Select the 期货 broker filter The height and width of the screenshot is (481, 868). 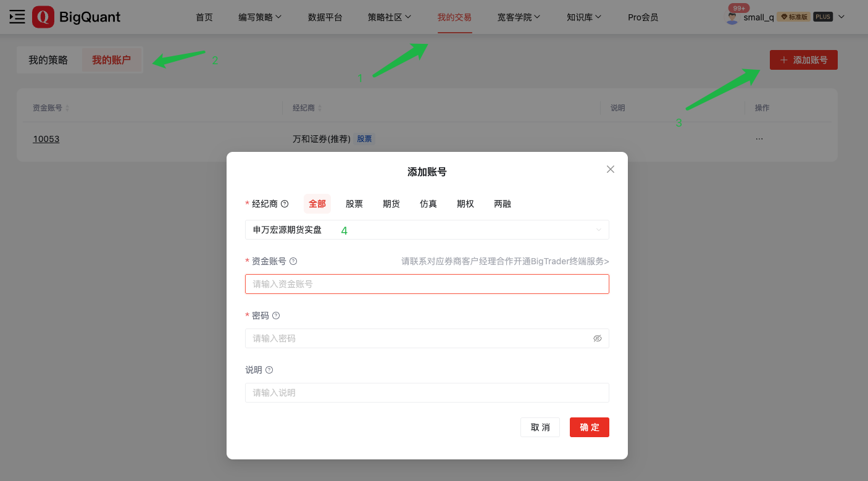click(x=391, y=204)
